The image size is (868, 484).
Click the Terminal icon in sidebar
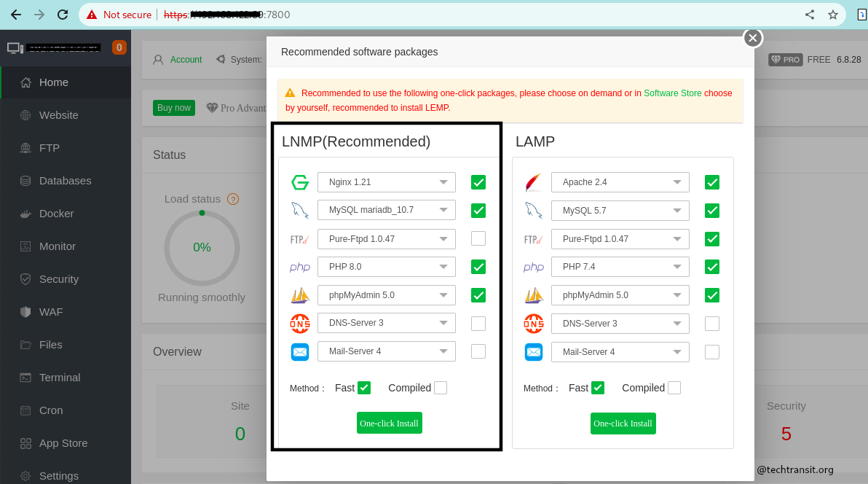pos(25,378)
